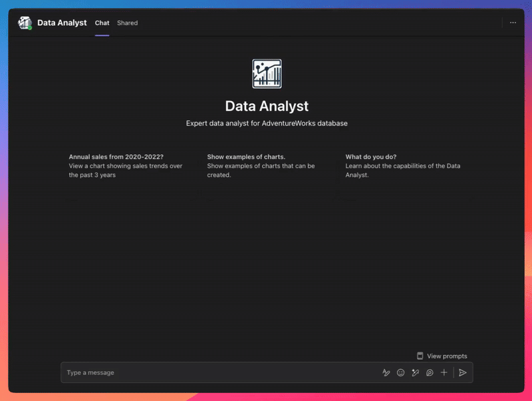Click 'Learn about the capabilities' description text
This screenshot has width=532, height=401.
[x=402, y=170]
